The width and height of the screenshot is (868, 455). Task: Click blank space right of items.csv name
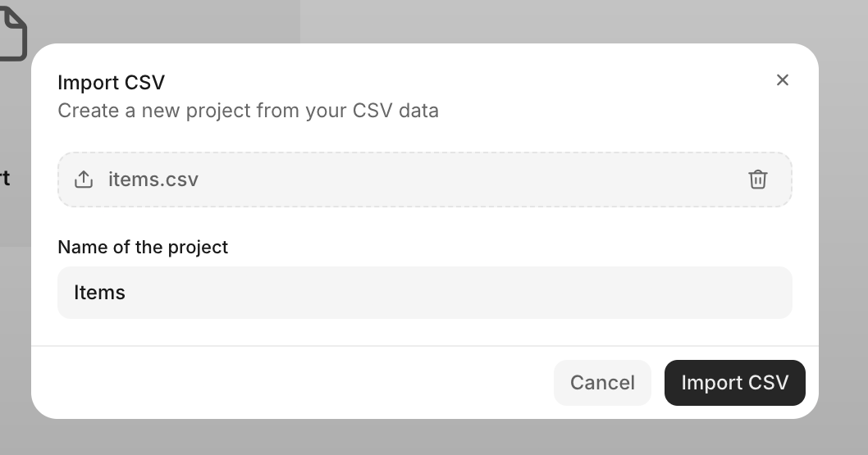point(468,180)
